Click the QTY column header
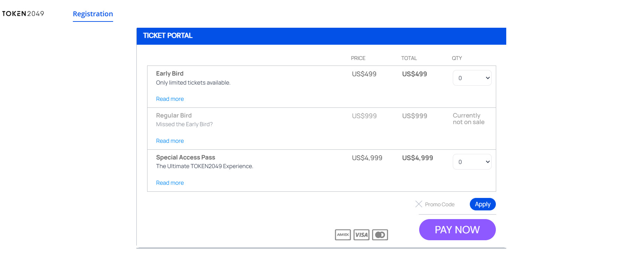This screenshot has height=269, width=644. click(457, 58)
